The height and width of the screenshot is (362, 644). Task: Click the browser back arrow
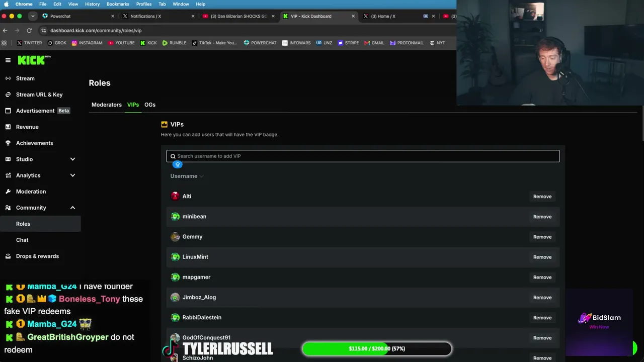click(5, 30)
